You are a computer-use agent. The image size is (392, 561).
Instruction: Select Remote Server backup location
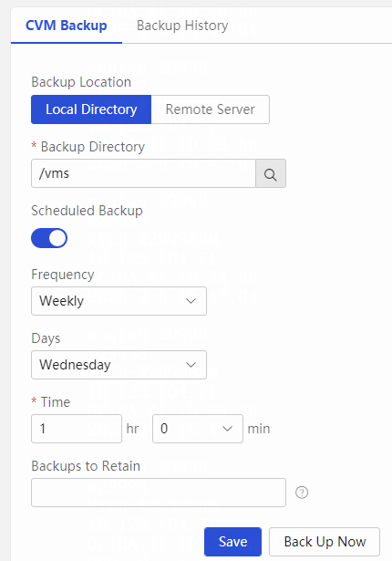tap(211, 109)
